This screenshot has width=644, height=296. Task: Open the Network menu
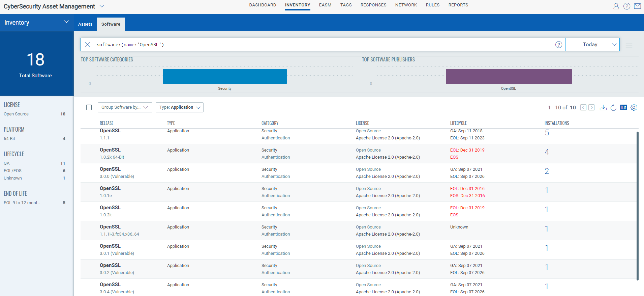point(406,5)
